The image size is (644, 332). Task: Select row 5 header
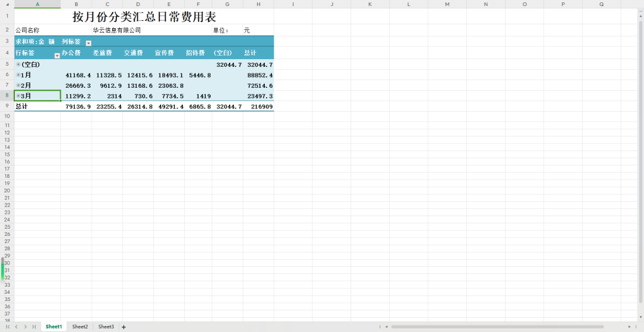pyautogui.click(x=7, y=64)
